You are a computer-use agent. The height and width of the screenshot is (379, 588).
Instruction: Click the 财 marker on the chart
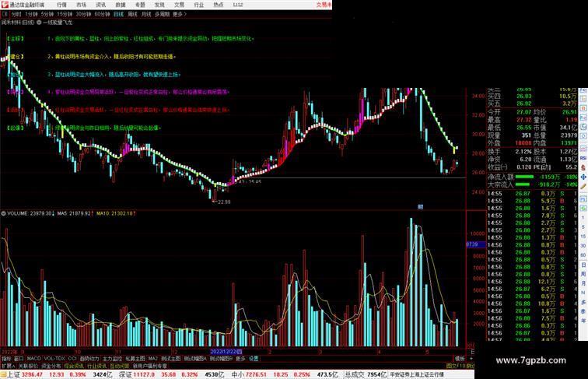tap(420, 207)
